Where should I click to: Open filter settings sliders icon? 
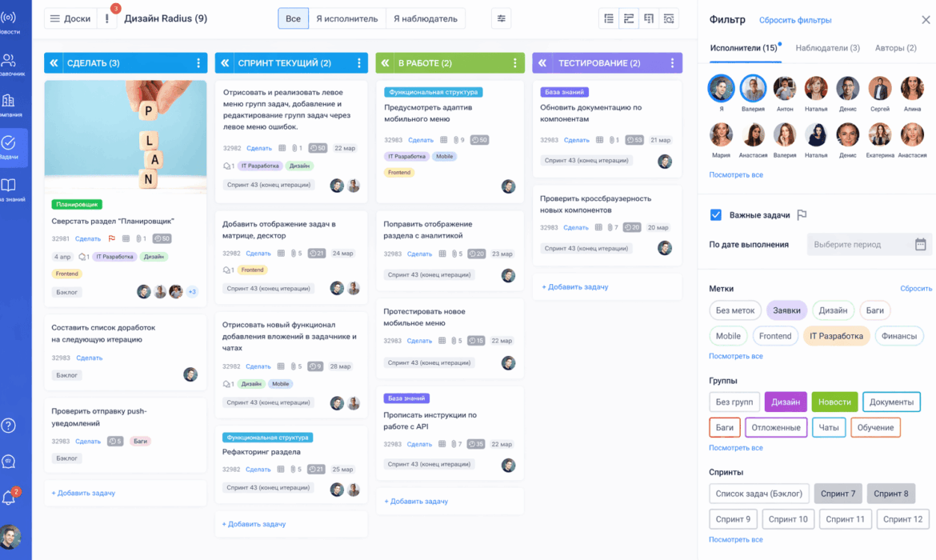(502, 18)
